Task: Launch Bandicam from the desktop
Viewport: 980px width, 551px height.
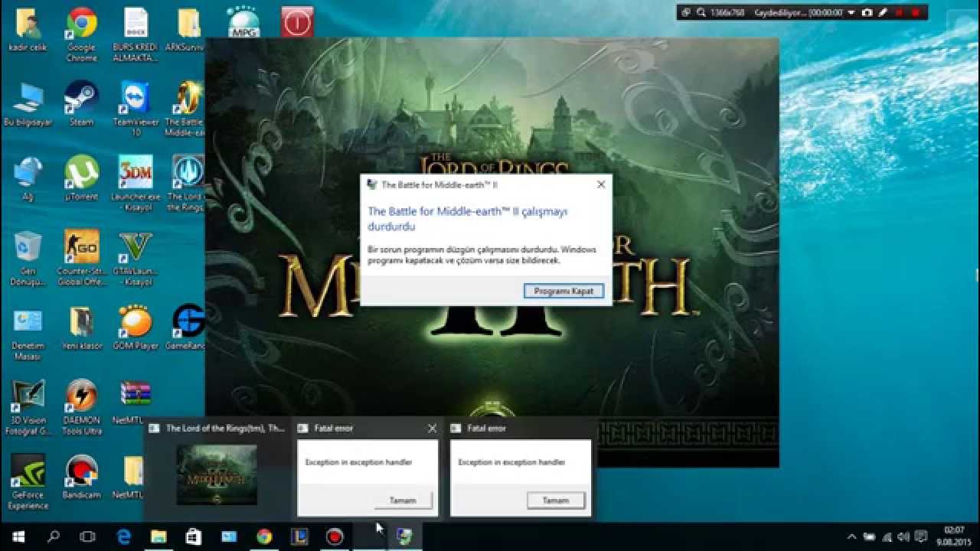Action: coord(81,478)
